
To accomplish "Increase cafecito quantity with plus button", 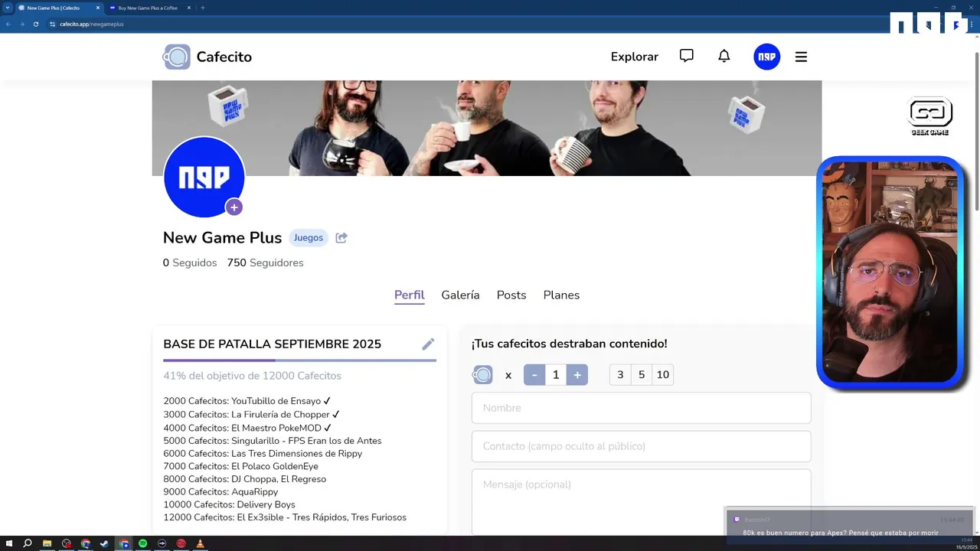I will pos(577,375).
